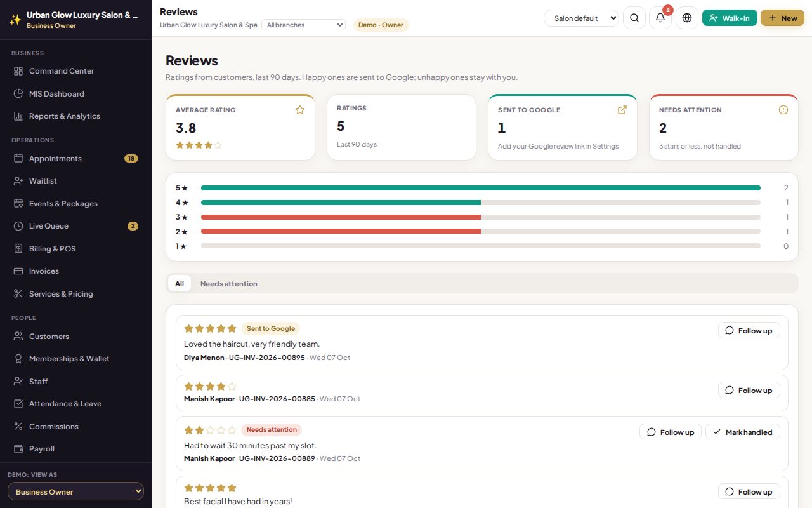
Task: Open Invoices from the sidebar
Action: (76, 271)
